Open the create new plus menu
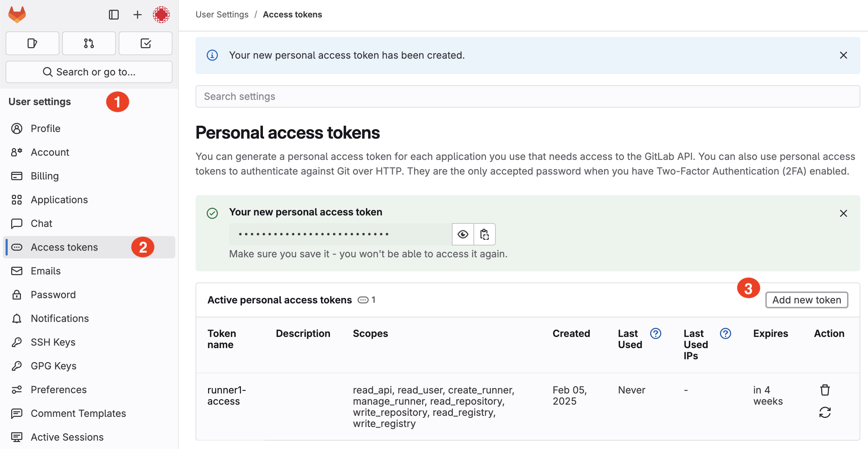The image size is (868, 449). pyautogui.click(x=138, y=15)
